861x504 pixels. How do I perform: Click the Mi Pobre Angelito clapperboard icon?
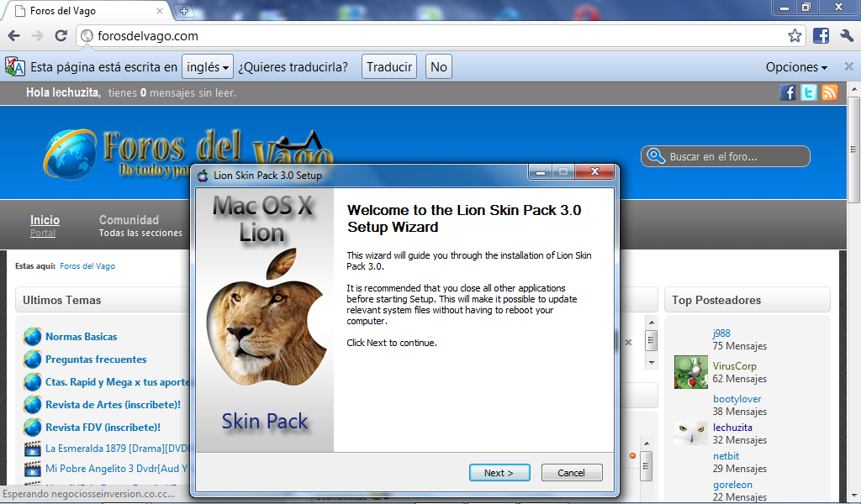click(x=33, y=469)
